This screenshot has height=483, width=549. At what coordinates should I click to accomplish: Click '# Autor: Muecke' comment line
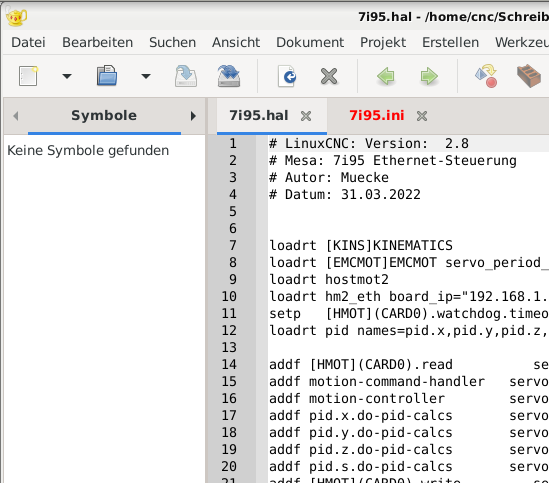[x=329, y=178]
